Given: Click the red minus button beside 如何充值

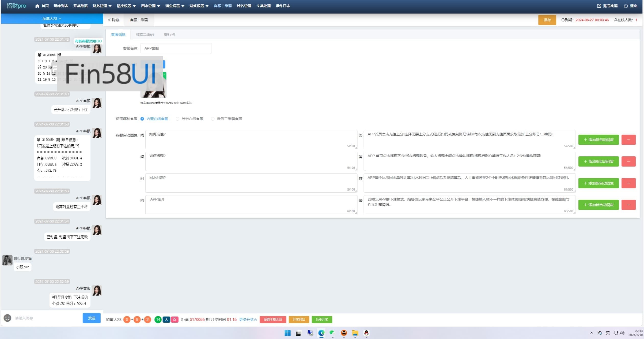Looking at the screenshot, I should coord(628,140).
